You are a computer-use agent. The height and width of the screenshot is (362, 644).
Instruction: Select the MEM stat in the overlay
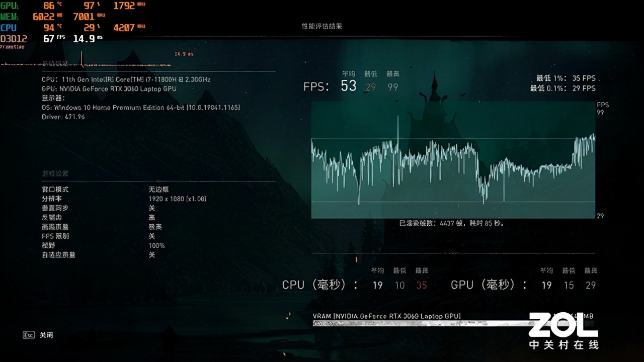[10, 17]
